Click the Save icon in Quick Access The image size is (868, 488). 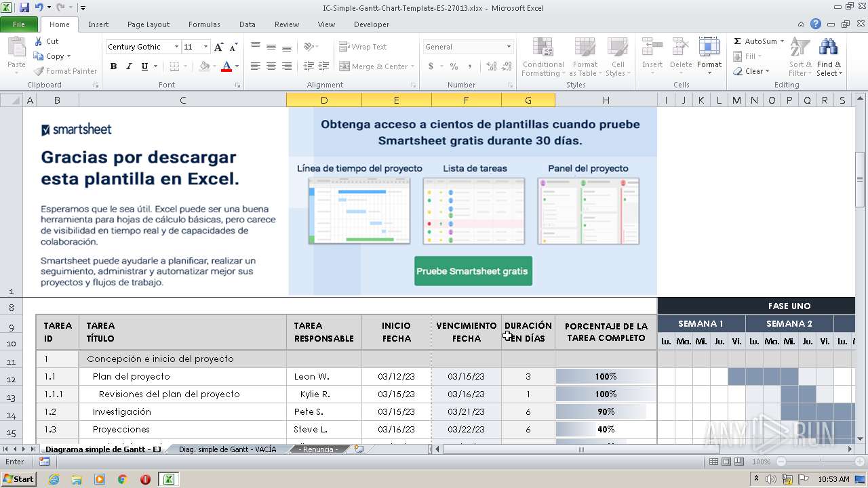[24, 7]
